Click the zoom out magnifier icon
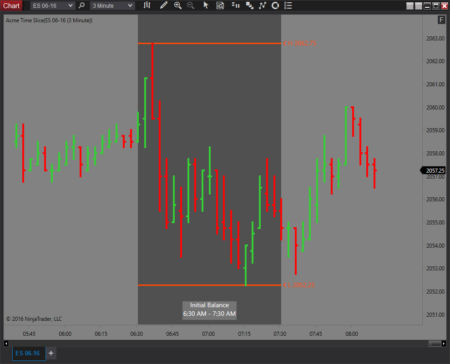Viewport: 450px width, 364px height. (190, 5)
